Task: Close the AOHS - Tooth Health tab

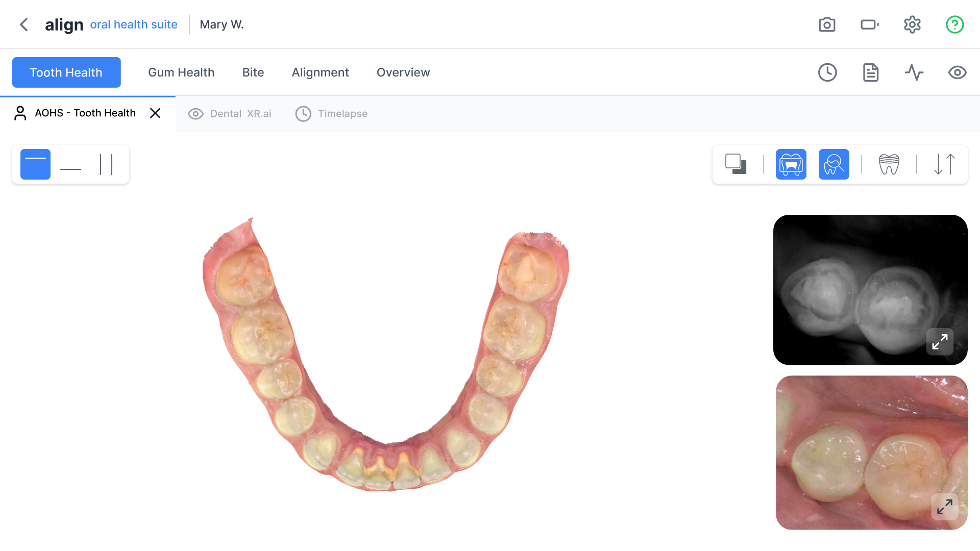Action: [x=155, y=113]
